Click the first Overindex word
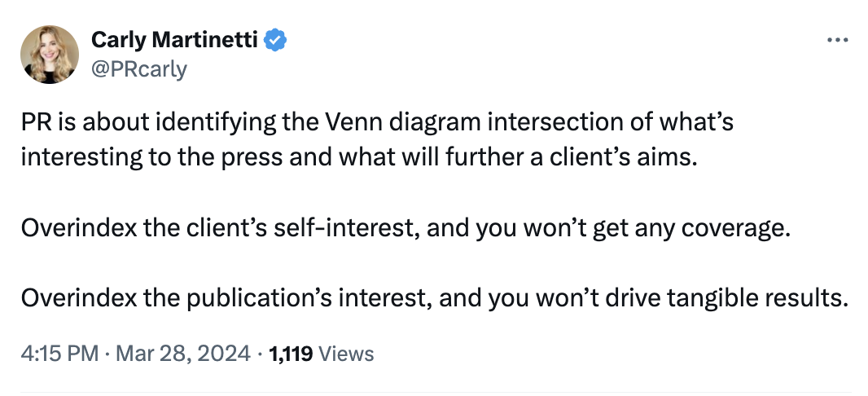The width and height of the screenshot is (868, 396). (x=79, y=229)
